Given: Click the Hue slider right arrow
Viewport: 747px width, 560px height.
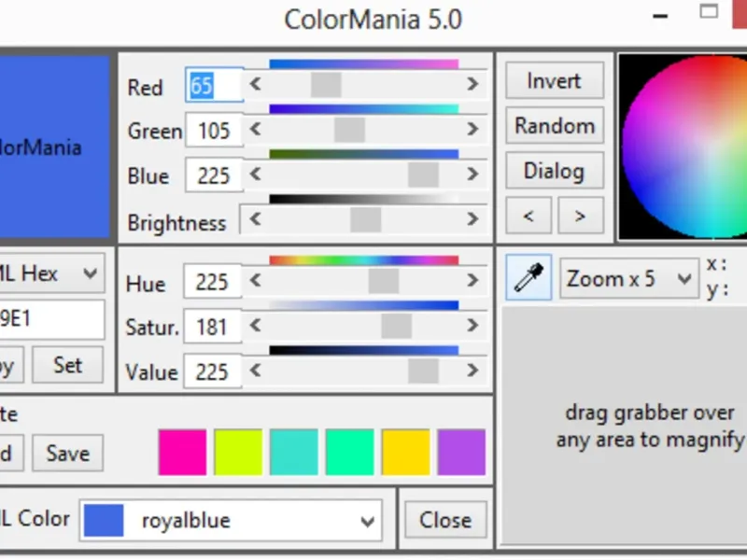Looking at the screenshot, I should tap(472, 281).
